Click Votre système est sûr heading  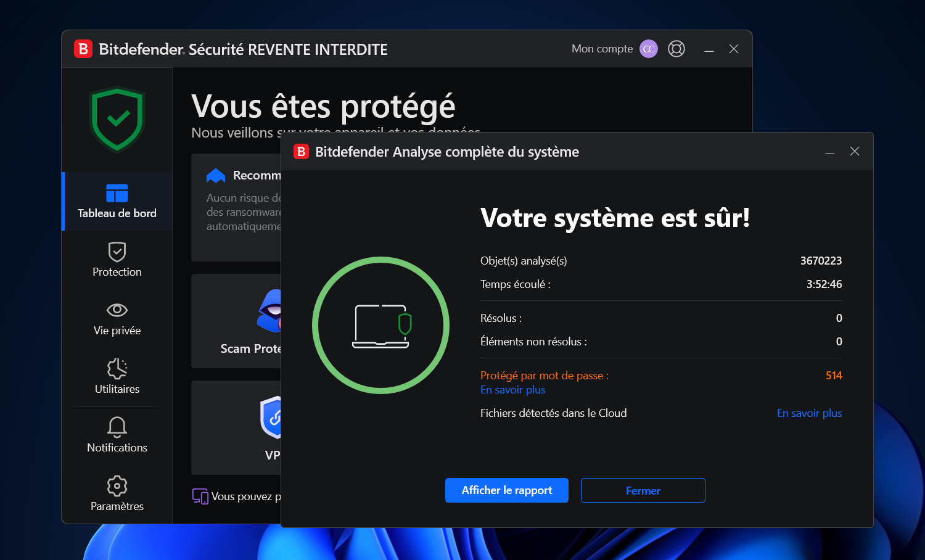click(615, 218)
